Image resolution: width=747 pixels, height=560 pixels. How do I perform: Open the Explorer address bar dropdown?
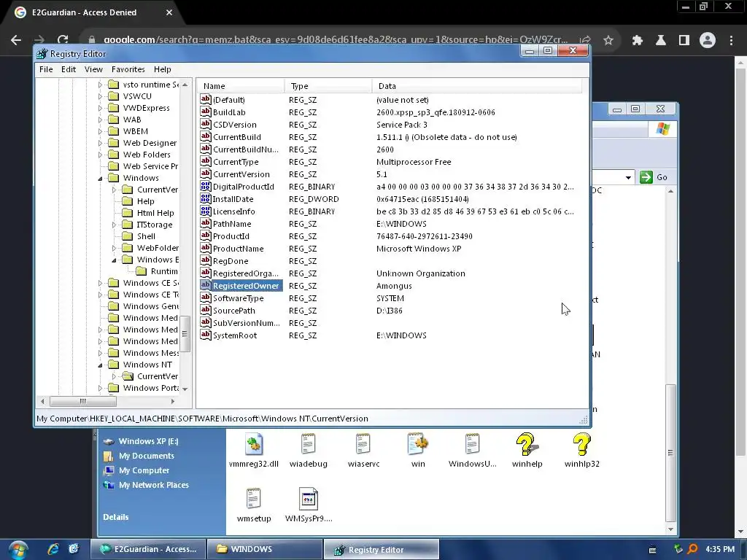(628, 177)
